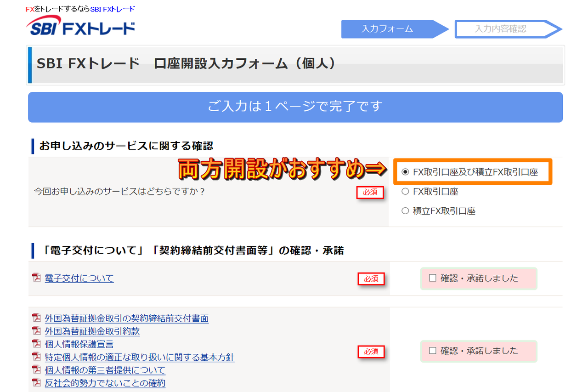Screen dimensions: 588x392
Task: Open the 個人情報保護宣言 link
Action: 79,344
